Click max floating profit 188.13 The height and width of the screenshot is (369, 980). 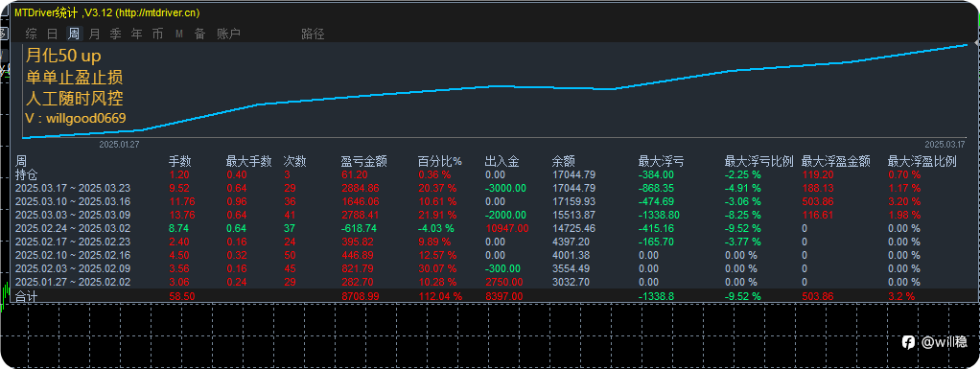(818, 188)
